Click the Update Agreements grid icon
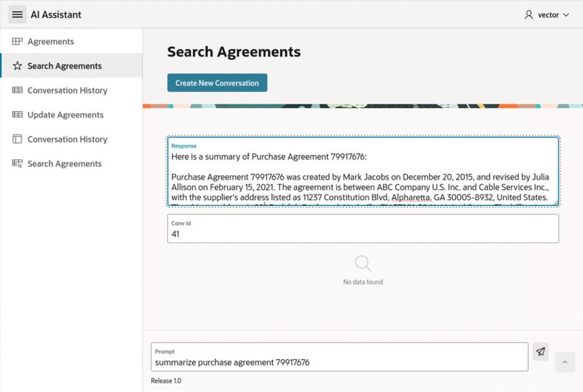583x392 pixels. coord(17,115)
